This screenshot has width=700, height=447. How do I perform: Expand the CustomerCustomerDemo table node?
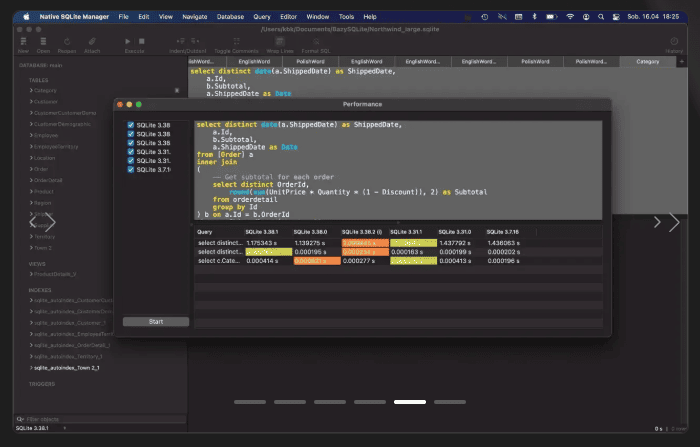31,113
